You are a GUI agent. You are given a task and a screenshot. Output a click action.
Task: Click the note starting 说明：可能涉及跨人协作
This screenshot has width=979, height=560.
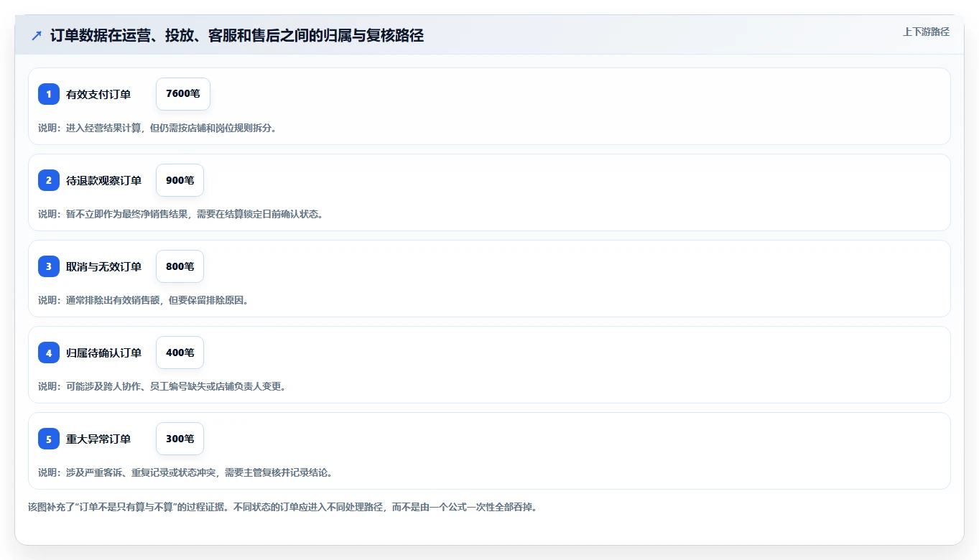click(162, 386)
